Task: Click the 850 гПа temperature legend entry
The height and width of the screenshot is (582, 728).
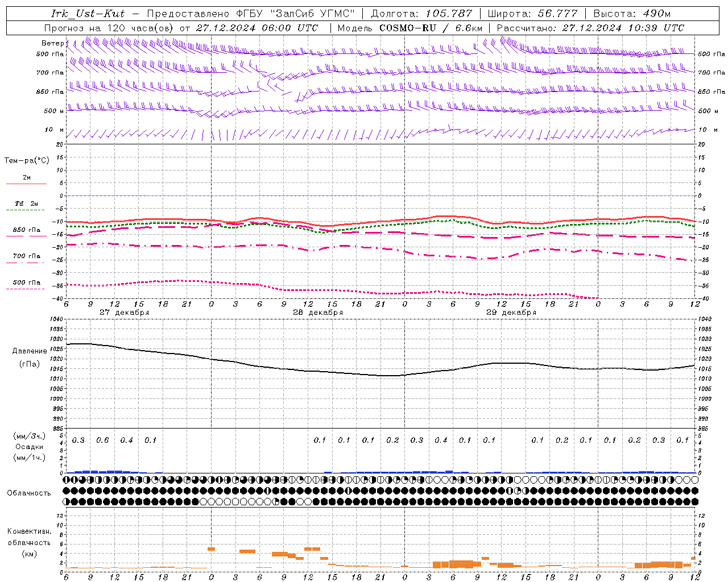Action: tap(27, 230)
